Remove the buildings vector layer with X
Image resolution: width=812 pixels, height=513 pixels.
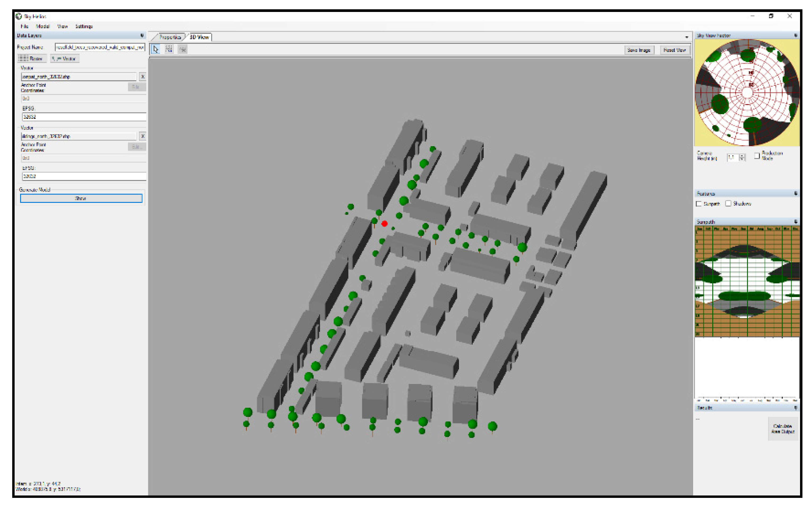[x=143, y=136]
